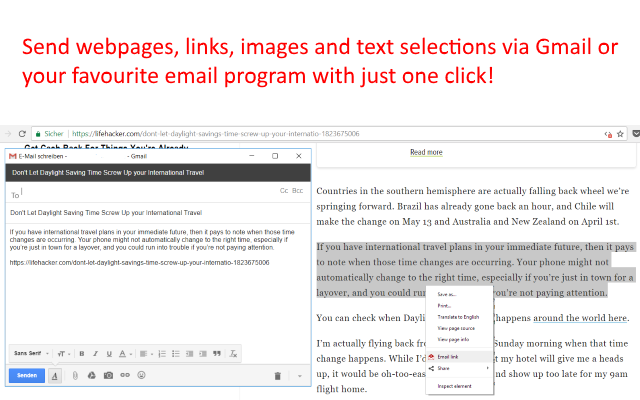Viewport: 640px width, 400px height.
Task: Insert a bulleted list in the email
Action: click(176, 354)
